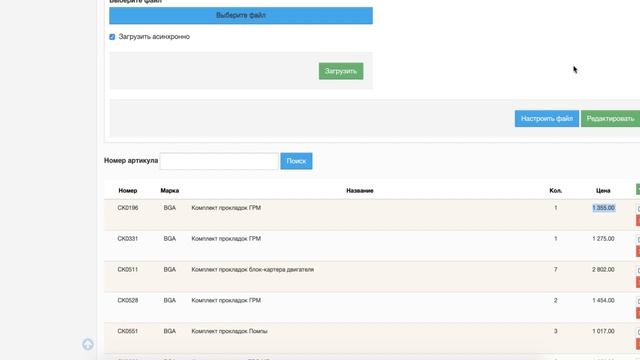
Task: Click quantity 3 in row CK0551
Action: coord(556,331)
